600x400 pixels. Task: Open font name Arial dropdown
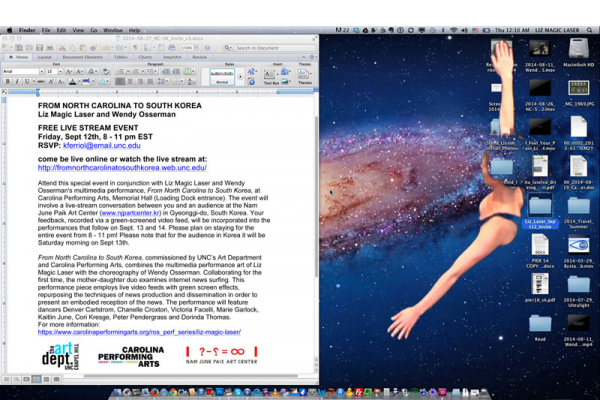click(41, 72)
